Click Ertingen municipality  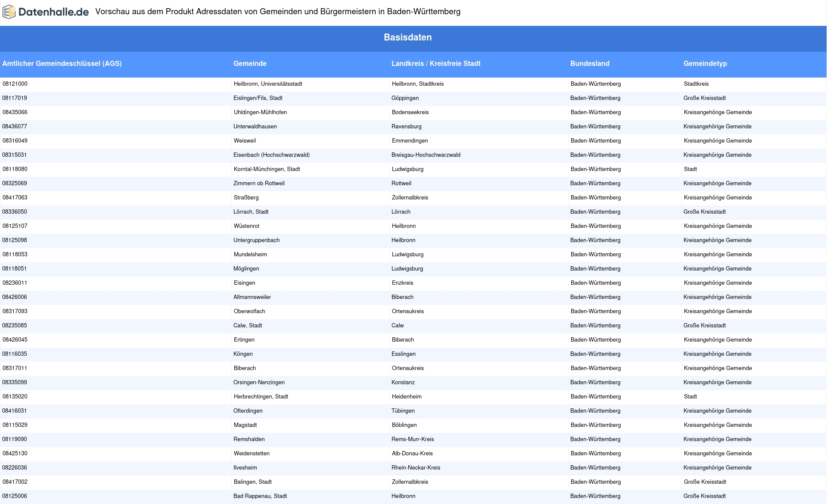244,340
